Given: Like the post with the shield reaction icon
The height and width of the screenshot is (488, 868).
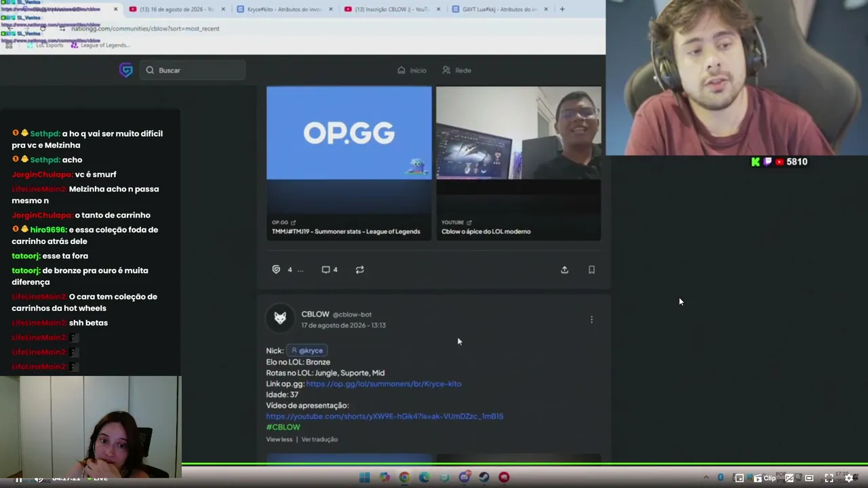Looking at the screenshot, I should coord(276,269).
